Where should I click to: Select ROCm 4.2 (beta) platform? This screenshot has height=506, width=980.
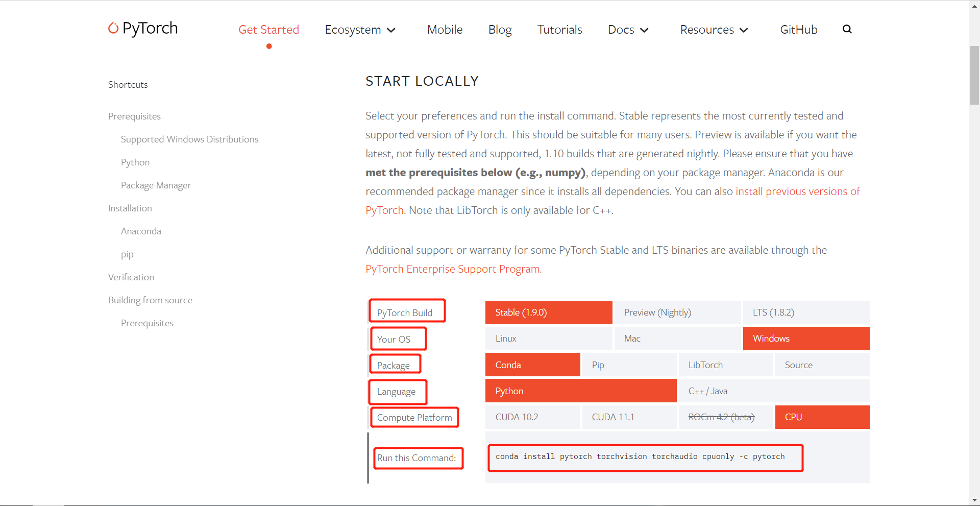pyautogui.click(x=726, y=417)
